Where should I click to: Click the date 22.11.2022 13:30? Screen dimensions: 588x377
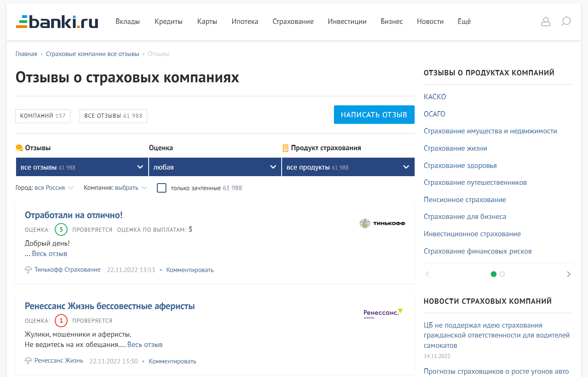coord(114,361)
